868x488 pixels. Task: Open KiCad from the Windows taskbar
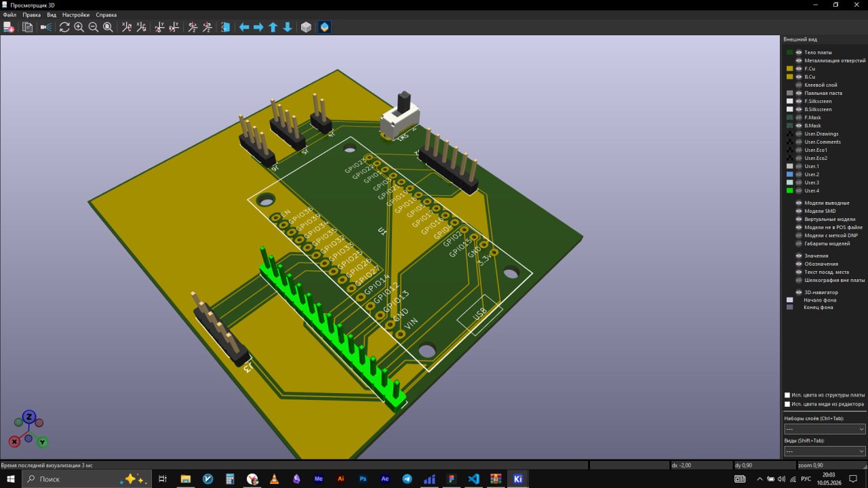(x=518, y=479)
